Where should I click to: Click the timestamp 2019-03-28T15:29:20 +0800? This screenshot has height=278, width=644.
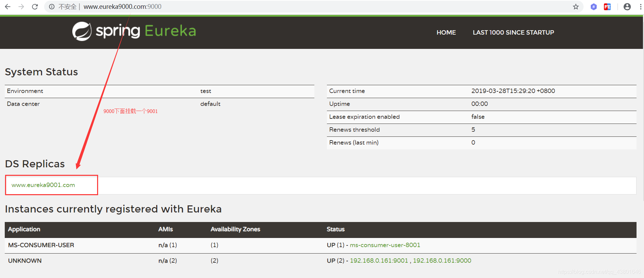click(513, 91)
